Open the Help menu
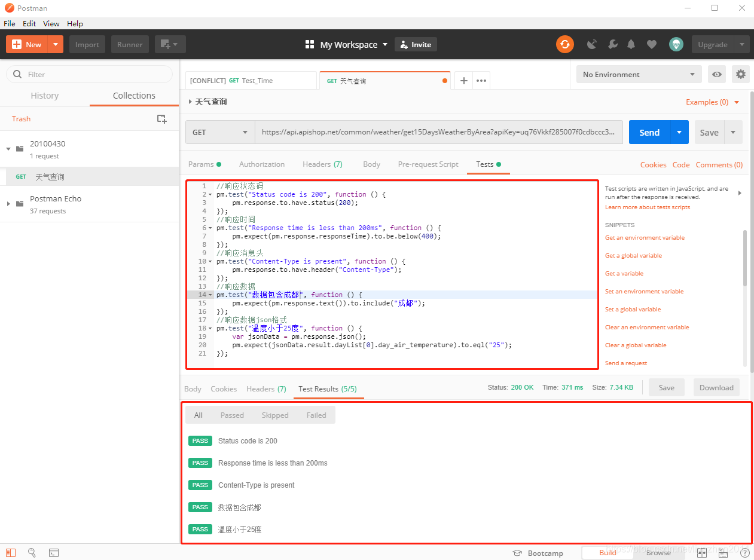The height and width of the screenshot is (560, 754). coord(75,23)
